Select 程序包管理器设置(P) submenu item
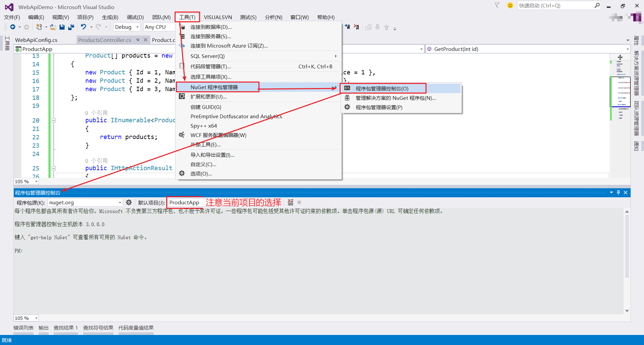The height and width of the screenshot is (345, 644). click(x=402, y=107)
